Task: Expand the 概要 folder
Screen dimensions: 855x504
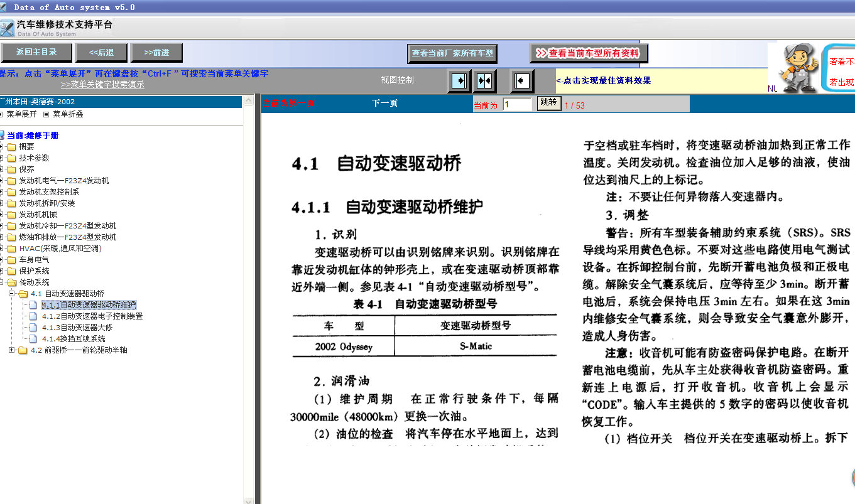Action: click(2, 146)
